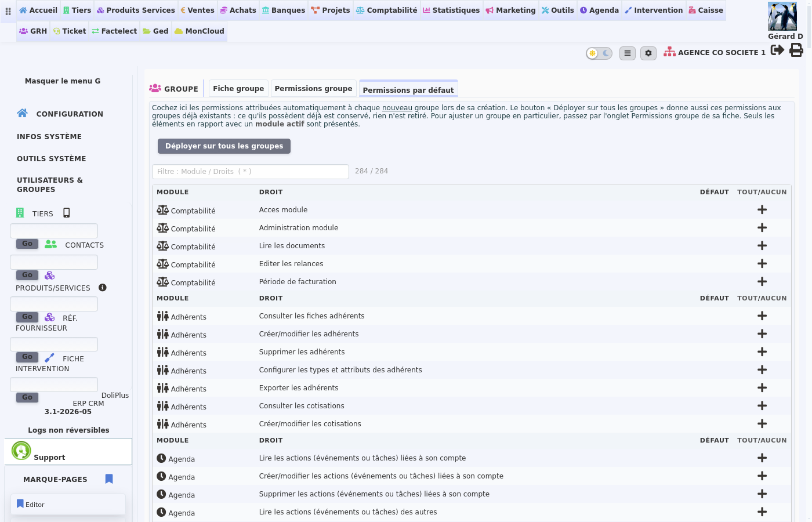Click Masquer le menu G link

[x=63, y=81]
